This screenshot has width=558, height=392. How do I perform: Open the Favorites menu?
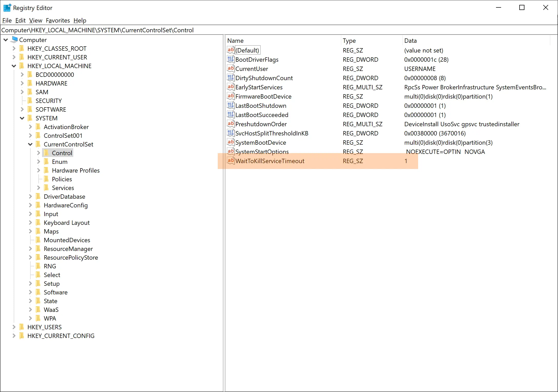point(58,20)
